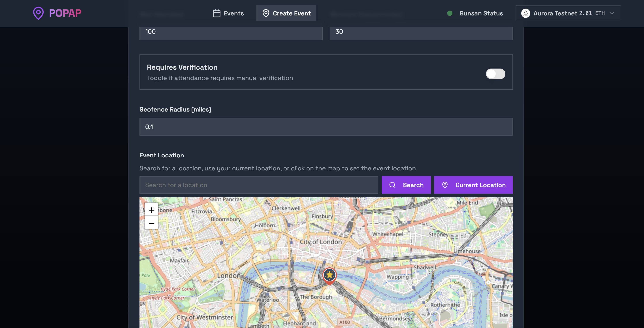Click the star map marker pin
The height and width of the screenshot is (328, 644).
(329, 275)
